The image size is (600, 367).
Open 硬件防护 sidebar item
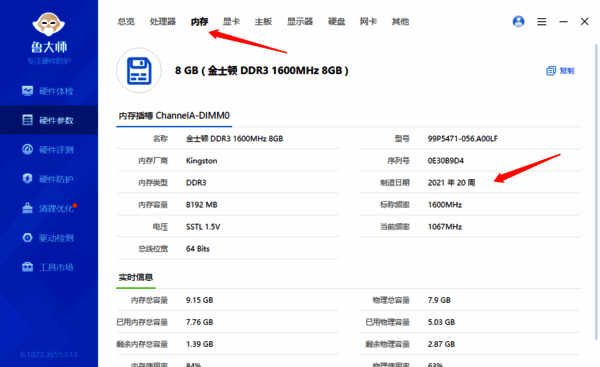click(x=49, y=179)
